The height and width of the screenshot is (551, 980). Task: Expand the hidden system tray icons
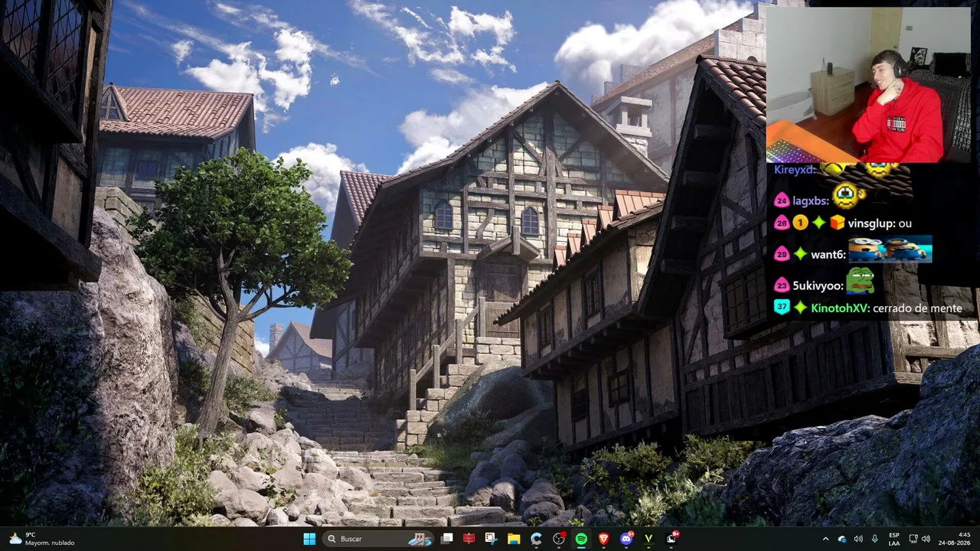click(825, 539)
